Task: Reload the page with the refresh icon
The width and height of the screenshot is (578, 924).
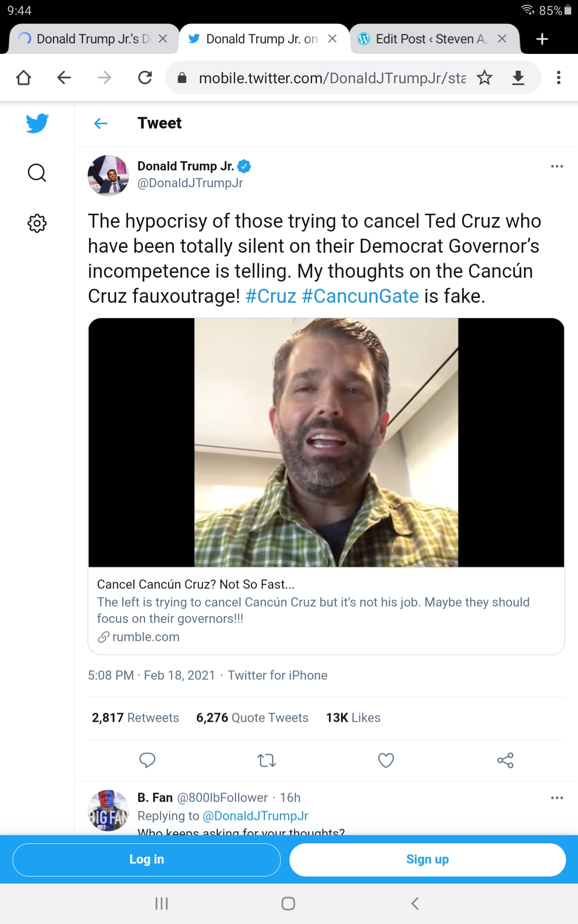Action: [145, 77]
